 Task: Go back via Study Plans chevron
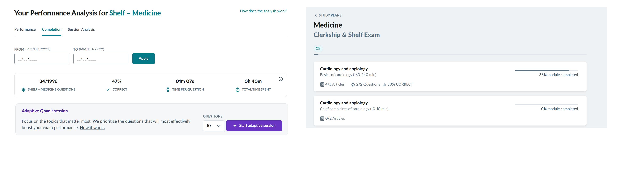pyautogui.click(x=315, y=15)
